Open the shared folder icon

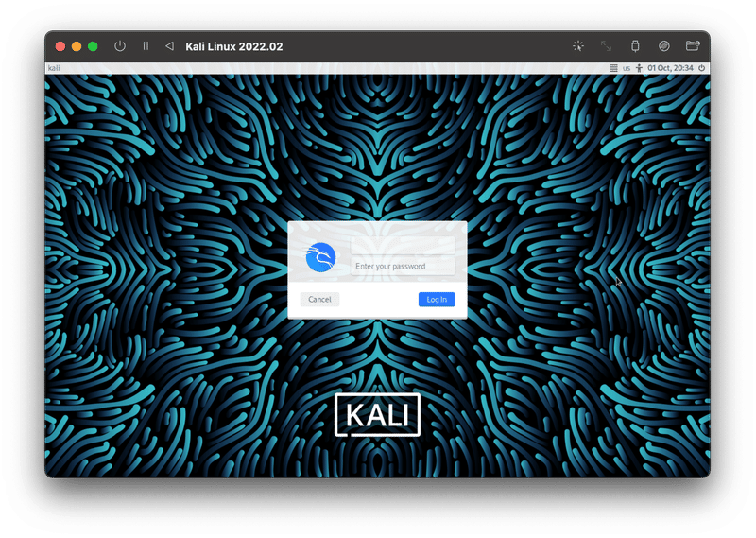(x=693, y=45)
